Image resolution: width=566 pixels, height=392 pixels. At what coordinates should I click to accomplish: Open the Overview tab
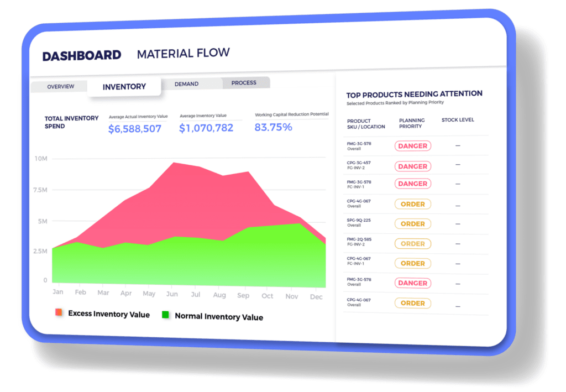tap(60, 87)
